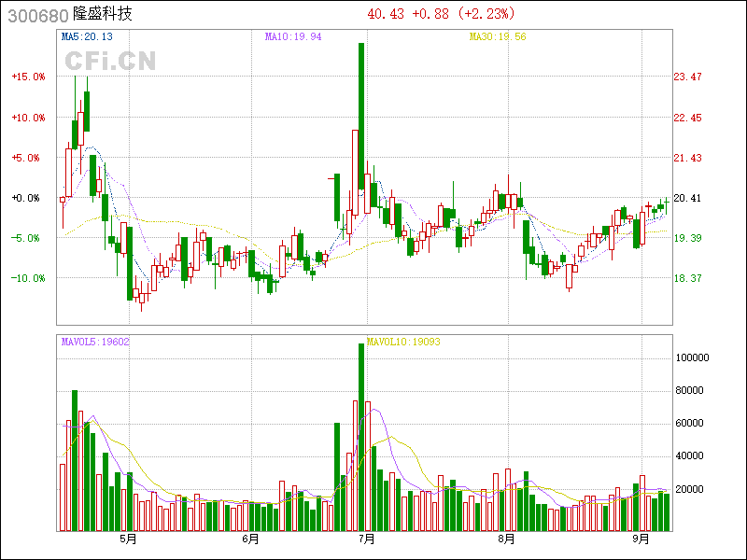Select the MAVOL5:19602 volume label
Screen dimensions: 747x560
pyautogui.click(x=94, y=342)
